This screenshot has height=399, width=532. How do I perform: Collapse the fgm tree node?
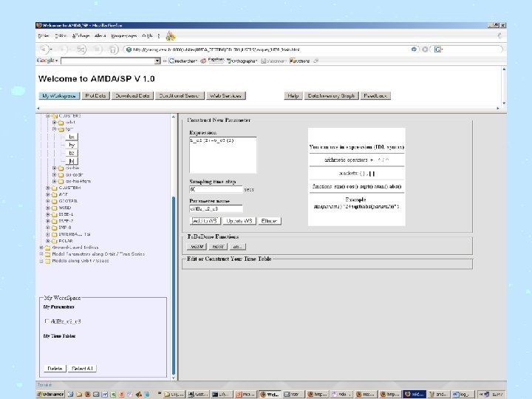[54, 129]
